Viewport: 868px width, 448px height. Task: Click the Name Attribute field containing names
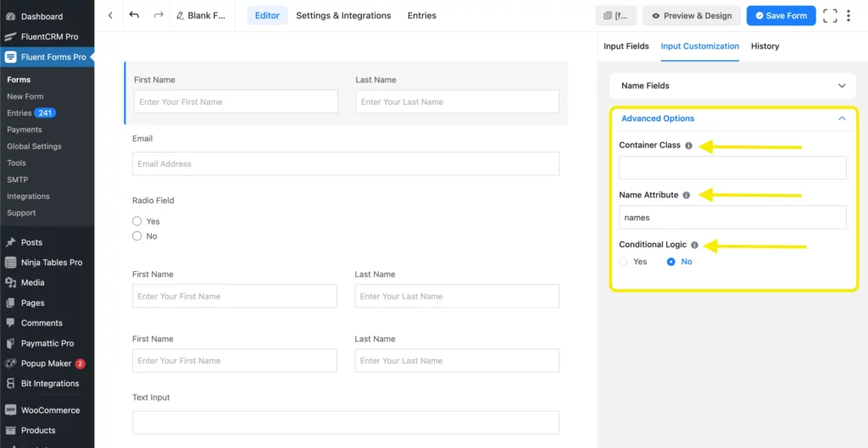733,218
